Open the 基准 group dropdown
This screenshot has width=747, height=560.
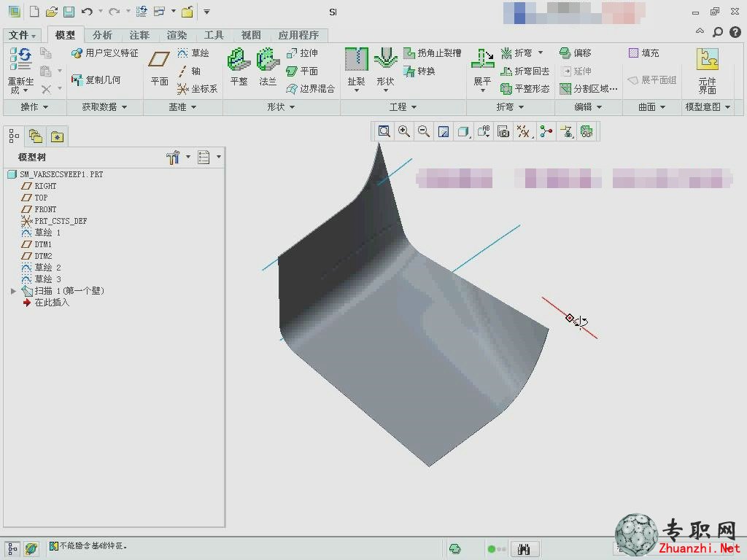(x=182, y=107)
